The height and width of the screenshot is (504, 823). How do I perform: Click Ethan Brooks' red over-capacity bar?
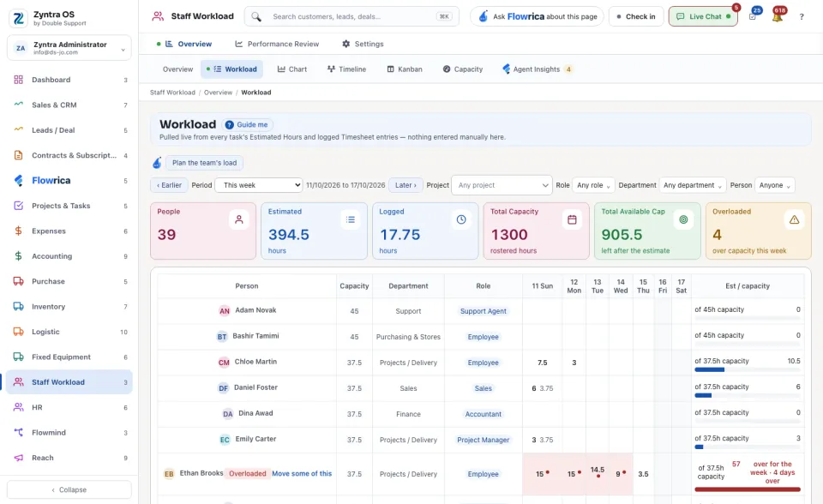(x=748, y=489)
